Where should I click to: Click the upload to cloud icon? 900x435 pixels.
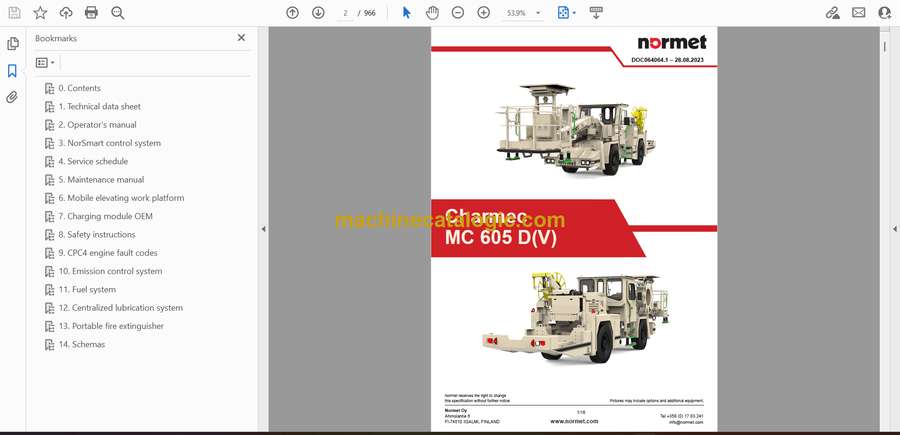(66, 13)
